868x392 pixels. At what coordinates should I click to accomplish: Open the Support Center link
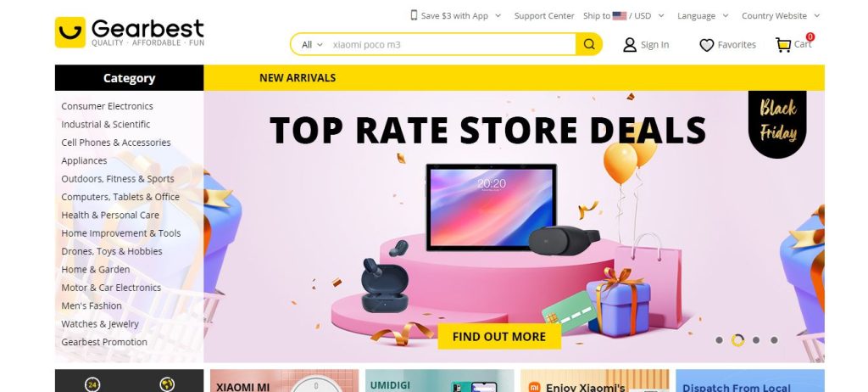(x=544, y=15)
